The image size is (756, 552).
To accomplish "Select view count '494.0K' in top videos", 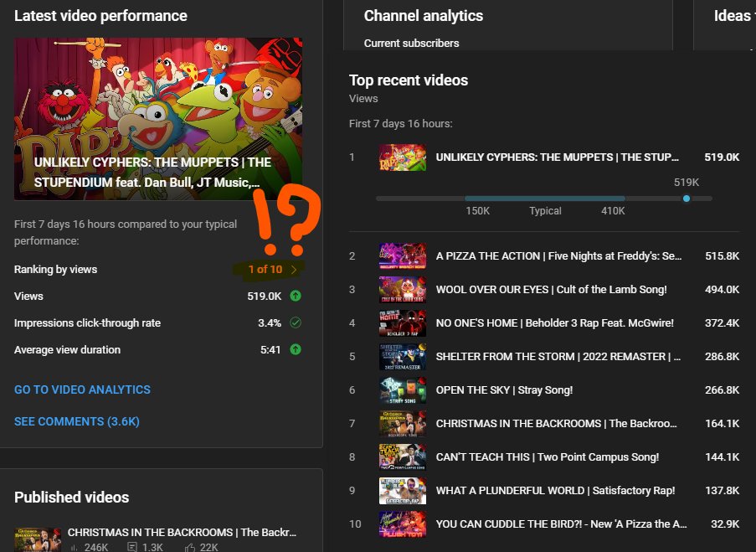I will (722, 290).
